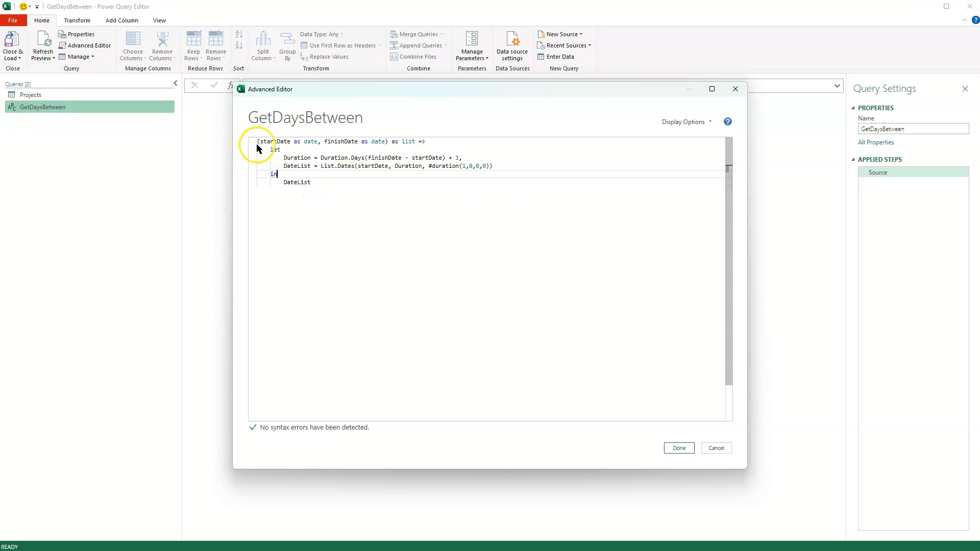Switch to the Transform ribbon tab
The image size is (980, 551).
[77, 20]
